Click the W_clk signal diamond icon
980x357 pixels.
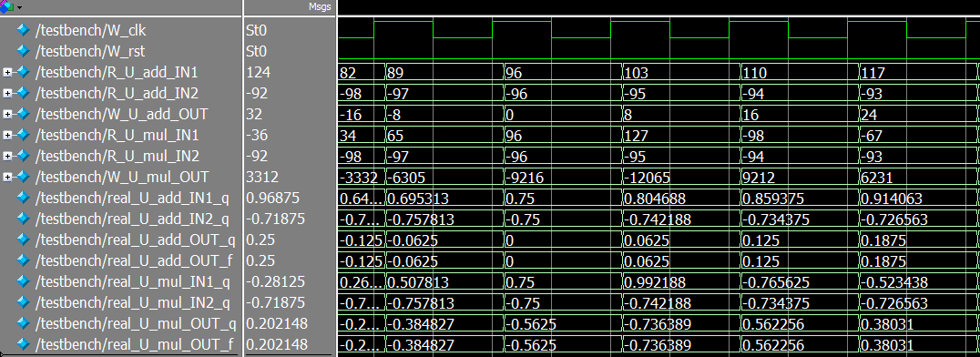click(x=23, y=30)
